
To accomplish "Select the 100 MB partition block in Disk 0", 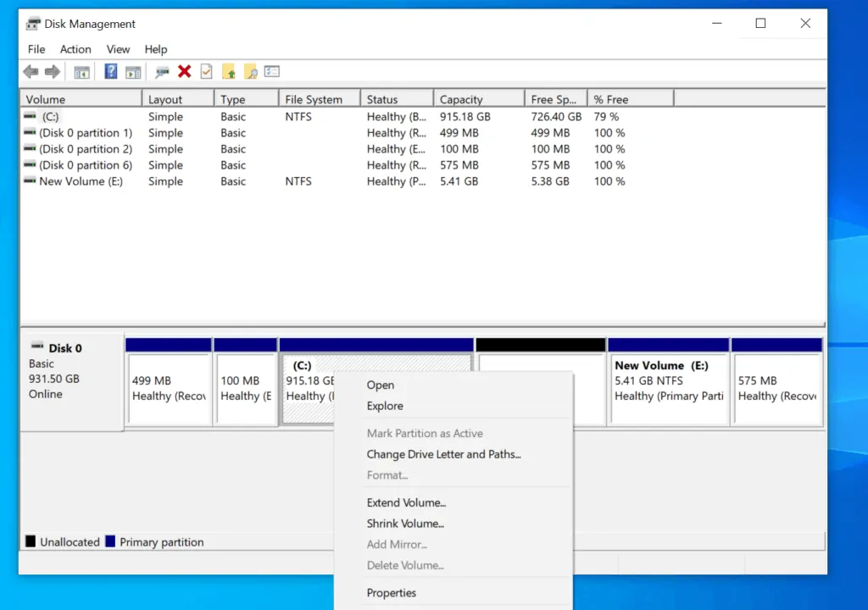I will [246, 382].
